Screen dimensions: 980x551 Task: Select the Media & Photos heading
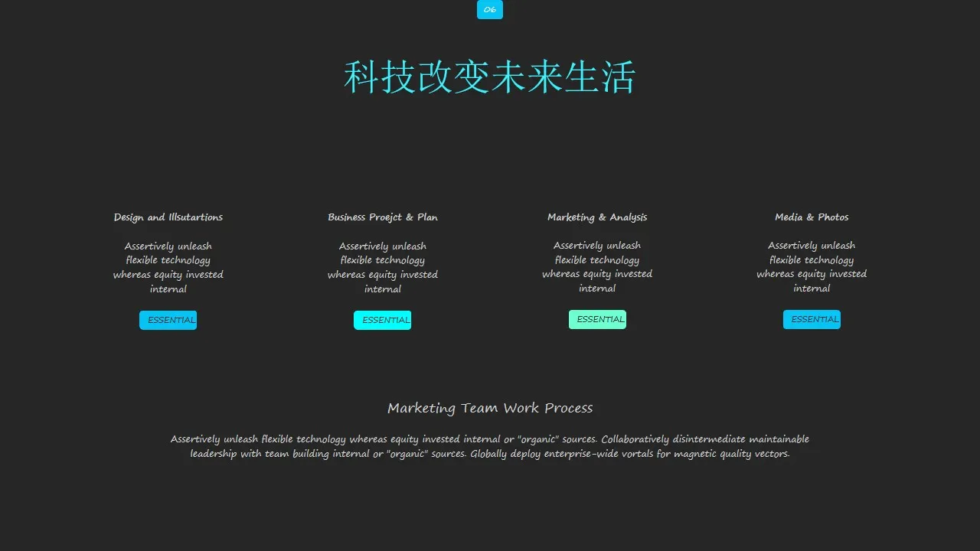click(x=812, y=217)
